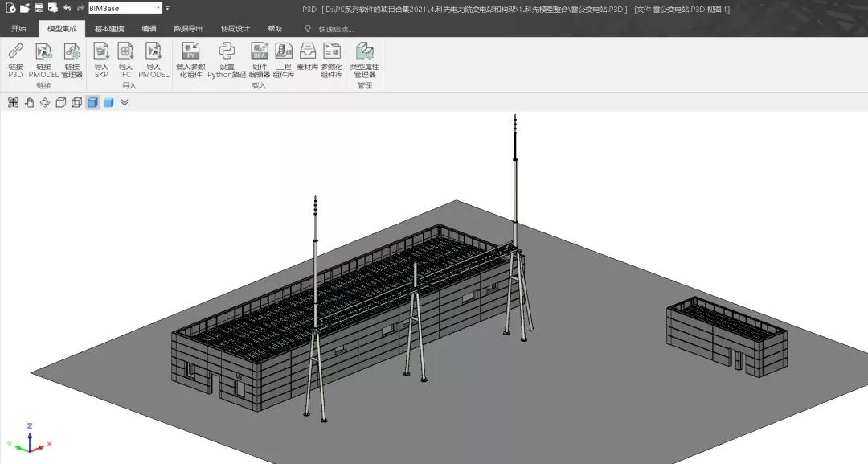This screenshot has width=868, height=464.
Task: Launch the 组件编辑器 component editor
Action: pos(260,60)
